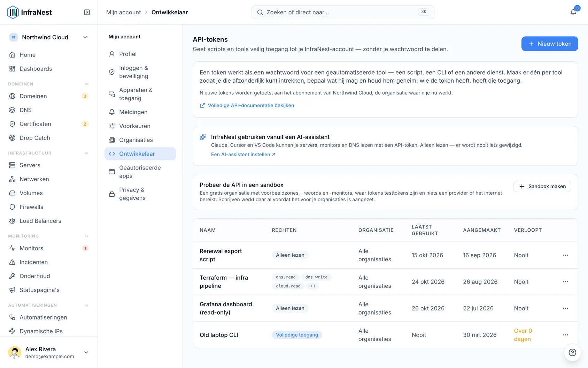Collapse the Automatiseringen sidebar section
Image resolution: width=588 pixels, height=368 pixels.
(87, 305)
